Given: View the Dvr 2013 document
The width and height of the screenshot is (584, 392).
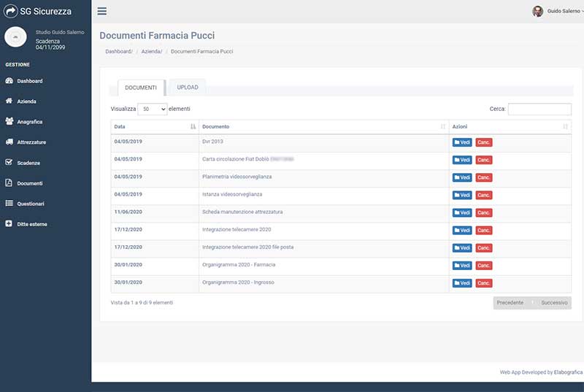Looking at the screenshot, I should tap(462, 142).
